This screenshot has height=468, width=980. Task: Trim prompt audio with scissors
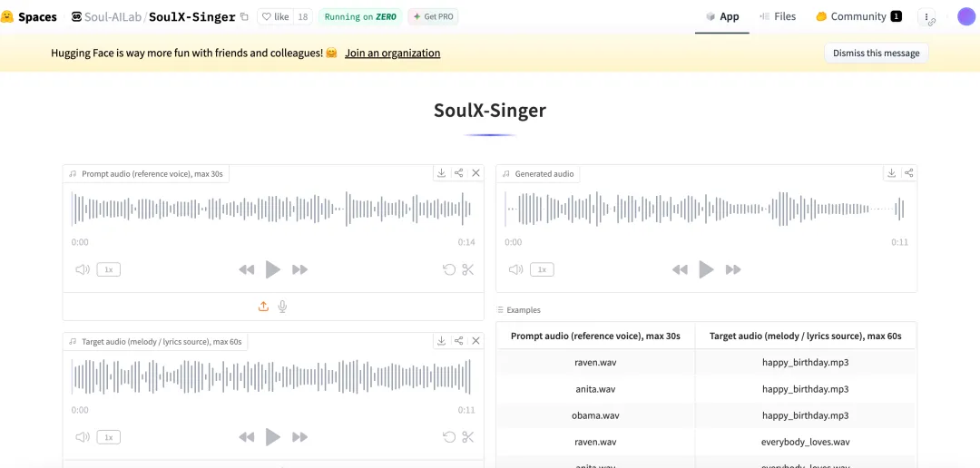click(468, 269)
